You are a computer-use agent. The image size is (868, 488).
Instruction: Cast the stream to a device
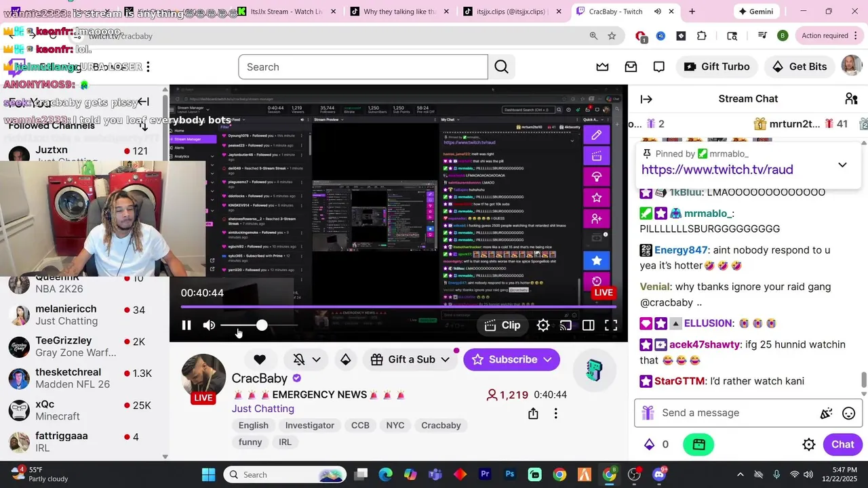tap(566, 325)
